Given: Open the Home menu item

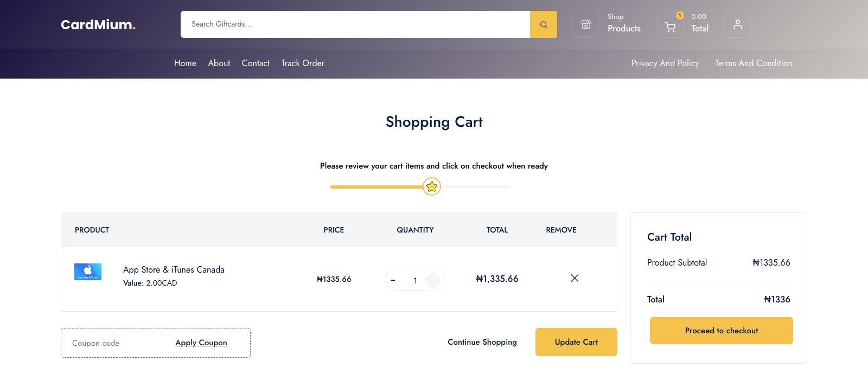Looking at the screenshot, I should 185,63.
